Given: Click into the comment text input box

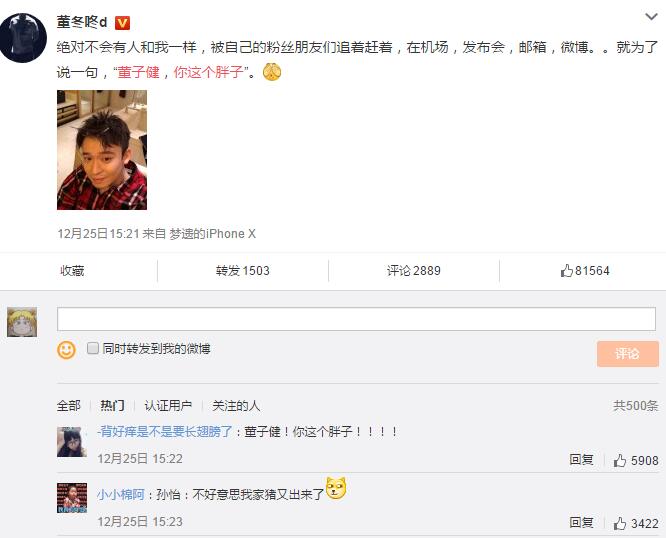Looking at the screenshot, I should [356, 319].
